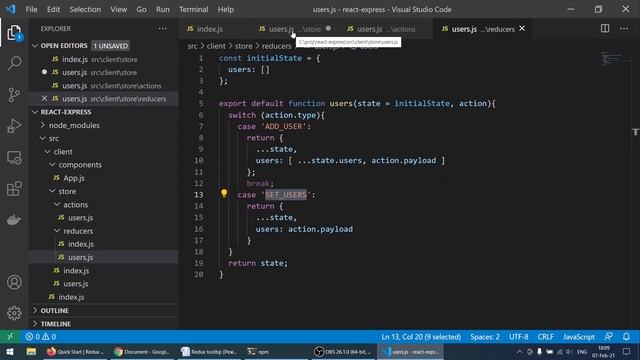The width and height of the screenshot is (640, 360).
Task: Change end of line sequence CRLF
Action: (545, 337)
